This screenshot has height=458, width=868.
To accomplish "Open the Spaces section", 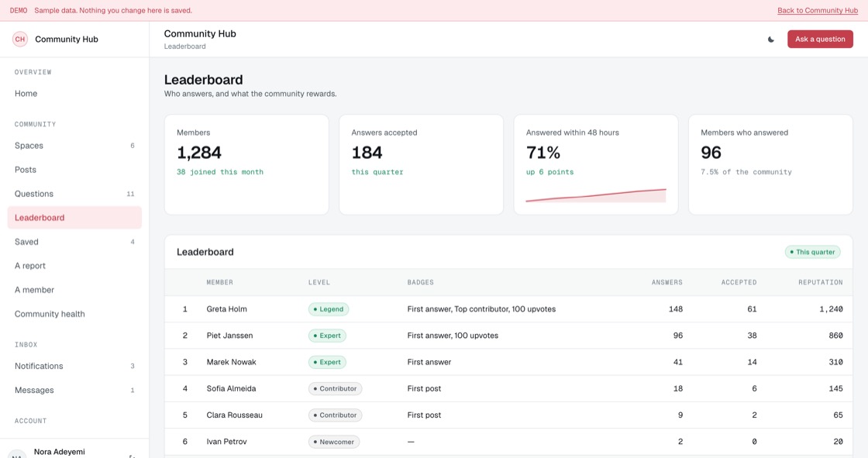I will click(x=74, y=146).
